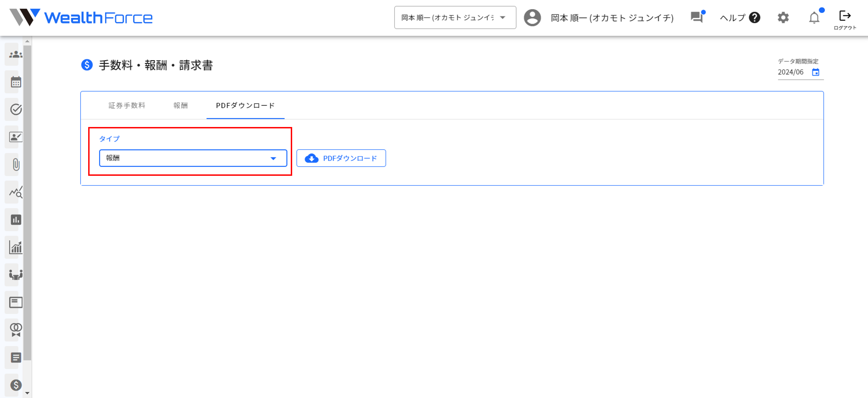Click the ログアウト logout icon
Viewport: 868px width, 398px height.
[x=845, y=20]
